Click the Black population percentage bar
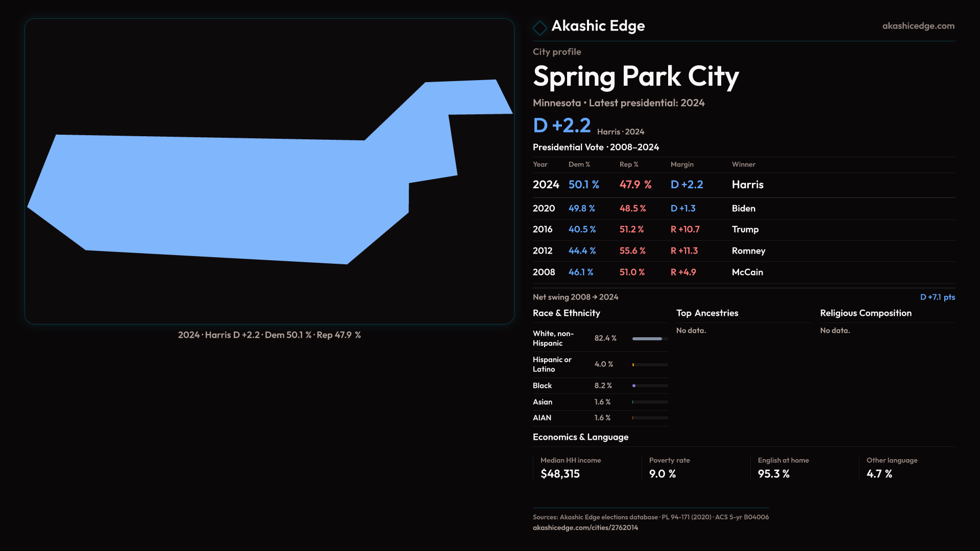This screenshot has width=980, height=551. [649, 386]
